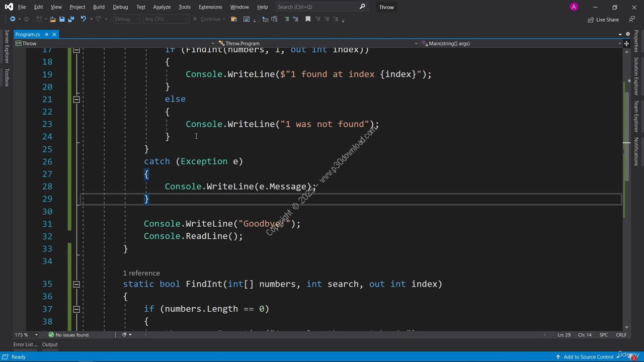Click the code cleanup broom icon
The image size is (644, 362).
[124, 334]
